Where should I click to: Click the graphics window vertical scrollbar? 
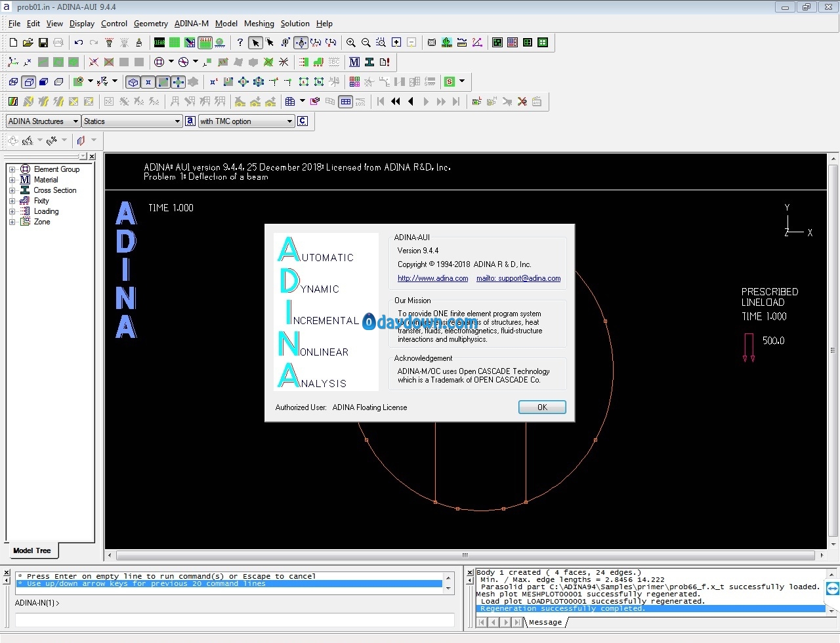click(x=833, y=351)
